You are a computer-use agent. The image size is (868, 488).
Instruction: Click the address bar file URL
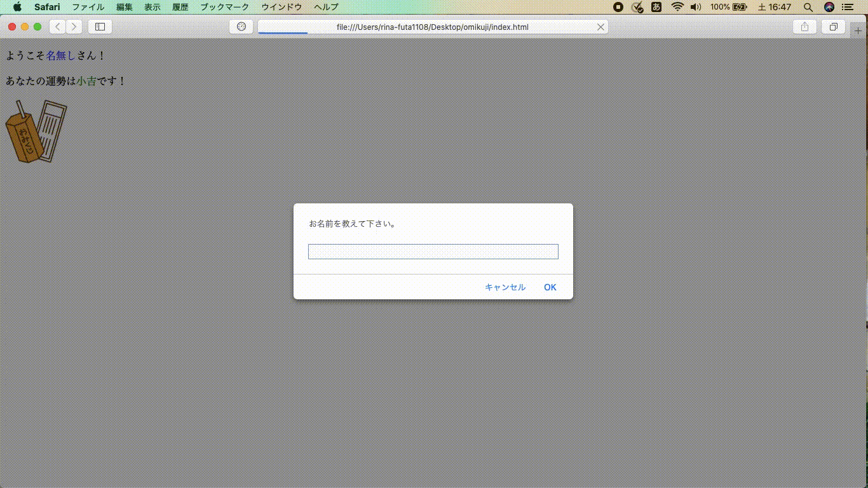tap(433, 27)
